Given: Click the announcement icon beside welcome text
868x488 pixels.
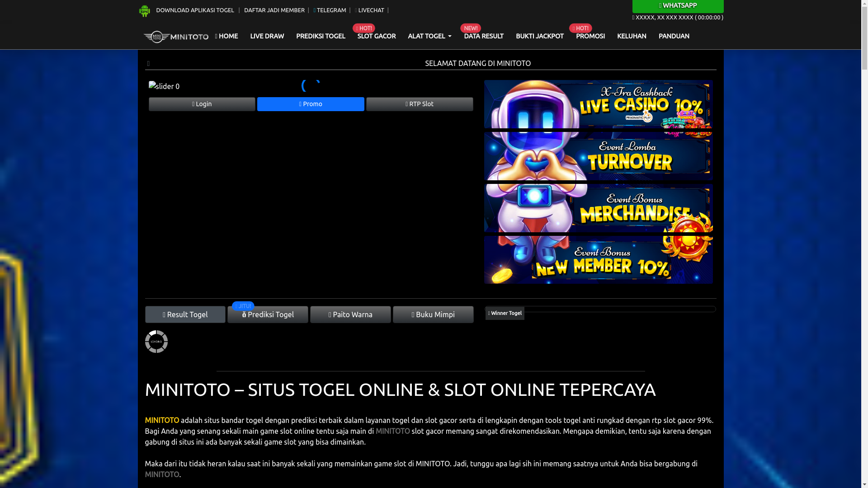Looking at the screenshot, I should 148,64.
